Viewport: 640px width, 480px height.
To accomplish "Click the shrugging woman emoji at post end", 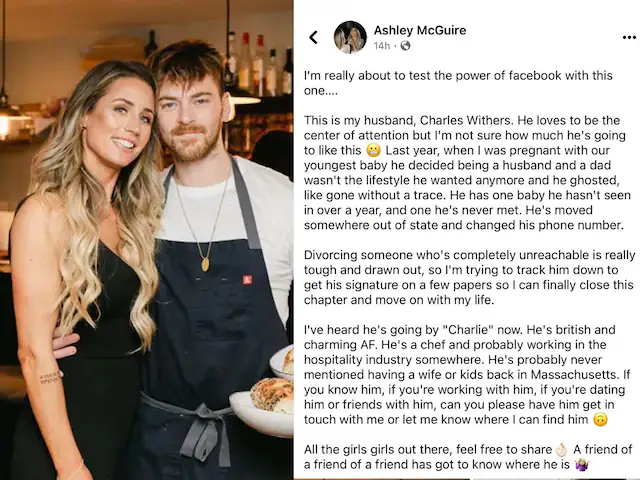I will point(581,464).
